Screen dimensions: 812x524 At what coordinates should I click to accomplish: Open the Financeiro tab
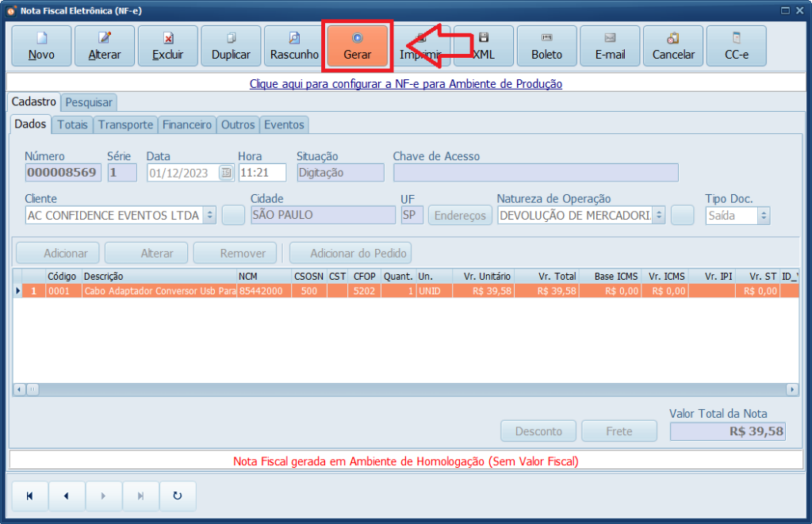pyautogui.click(x=187, y=124)
